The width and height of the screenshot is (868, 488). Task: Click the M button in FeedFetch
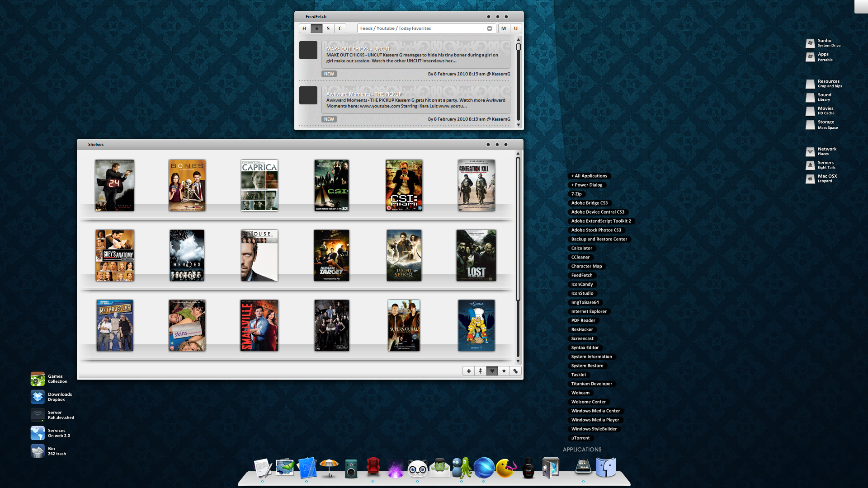pyautogui.click(x=504, y=28)
